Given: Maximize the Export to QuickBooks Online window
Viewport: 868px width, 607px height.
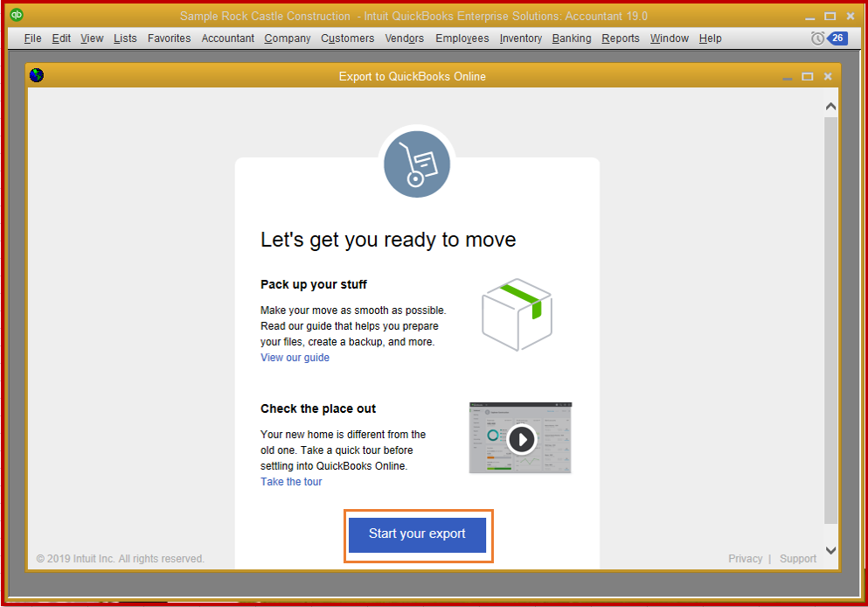Looking at the screenshot, I should 808,76.
